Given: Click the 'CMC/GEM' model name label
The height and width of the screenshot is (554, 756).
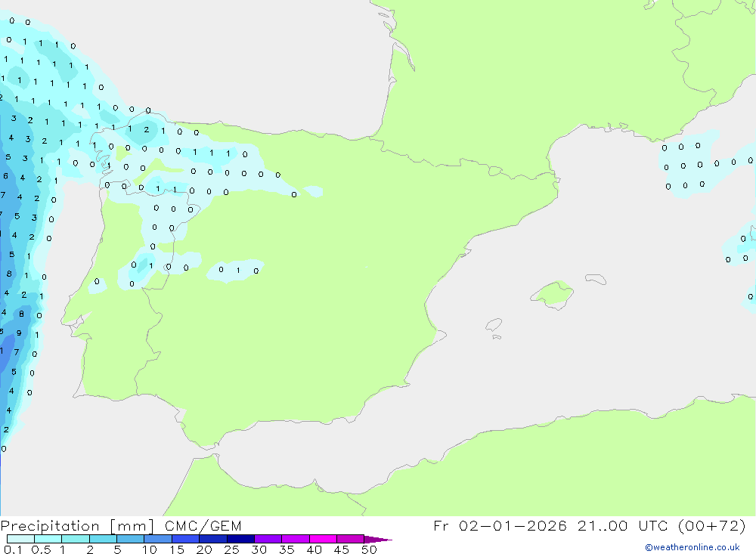Looking at the screenshot, I should [203, 526].
